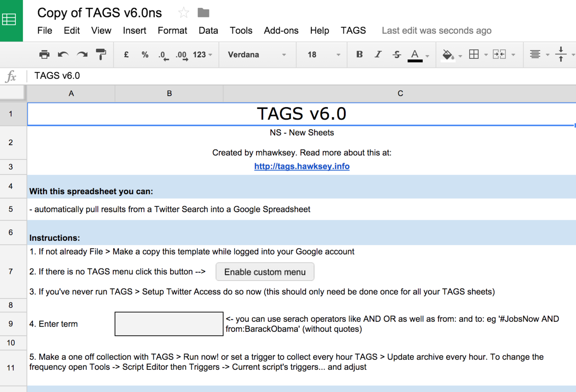Open the tags.hawksey.info link
576x392 pixels.
[302, 166]
